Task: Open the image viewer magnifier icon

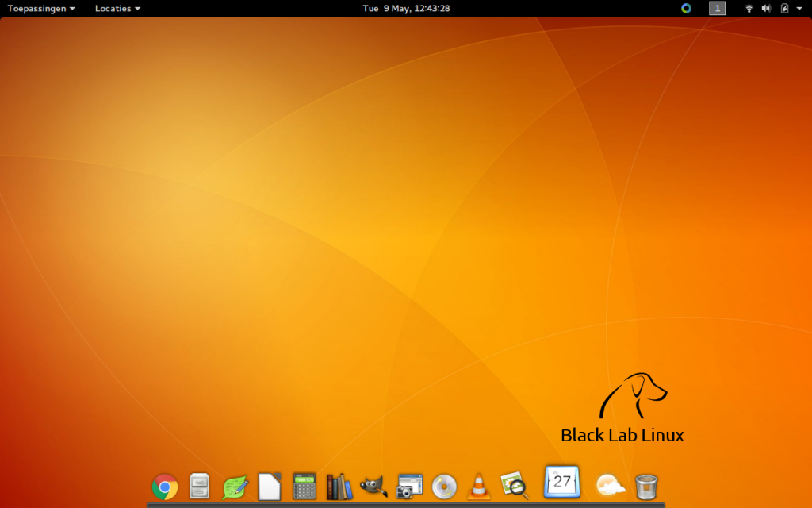Action: 514,486
